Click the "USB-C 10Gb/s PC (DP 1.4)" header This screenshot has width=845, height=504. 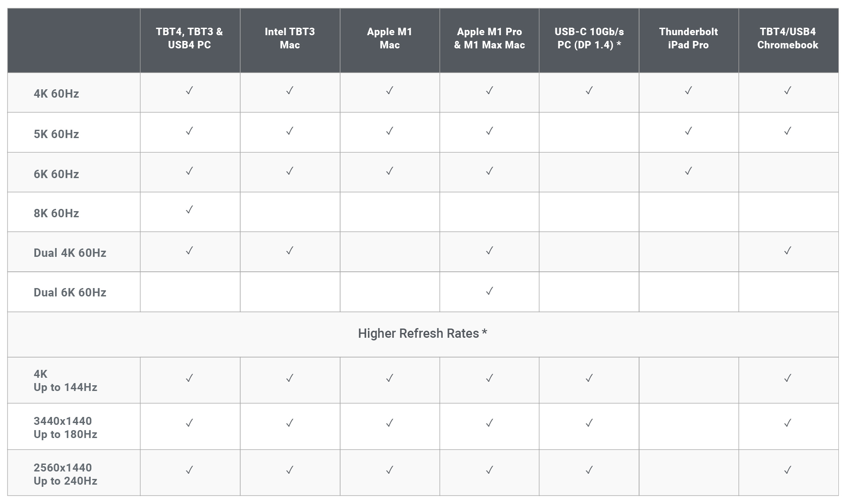(589, 38)
